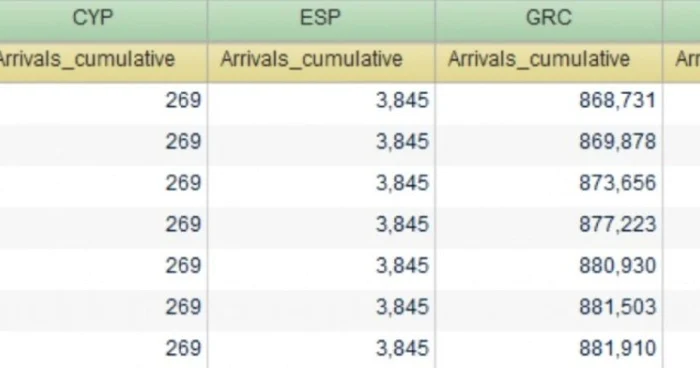Image resolution: width=700 pixels, height=368 pixels.
Task: Select CYP cell in 880,930 row
Action: click(x=103, y=266)
